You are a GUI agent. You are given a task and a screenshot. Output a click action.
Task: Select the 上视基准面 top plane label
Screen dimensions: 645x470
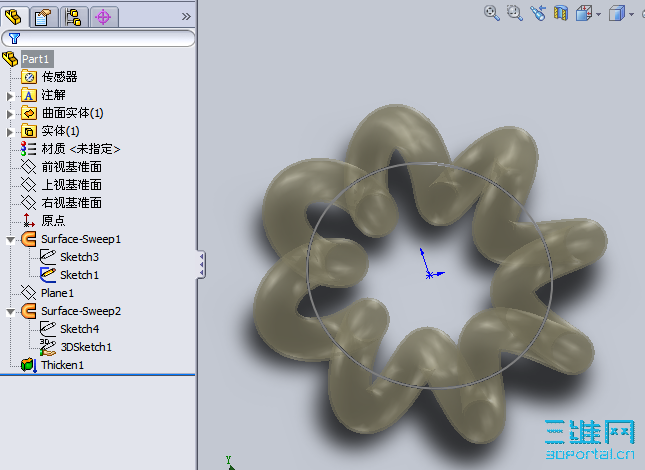(x=71, y=185)
